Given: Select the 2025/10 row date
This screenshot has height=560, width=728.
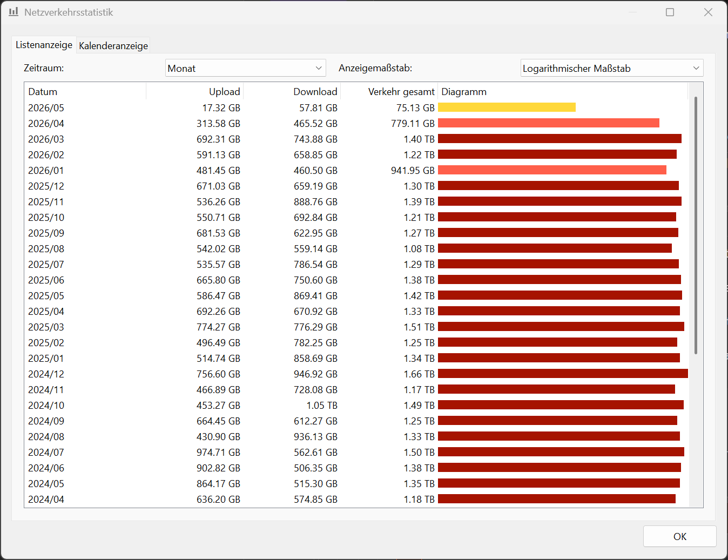Looking at the screenshot, I should point(46,218).
